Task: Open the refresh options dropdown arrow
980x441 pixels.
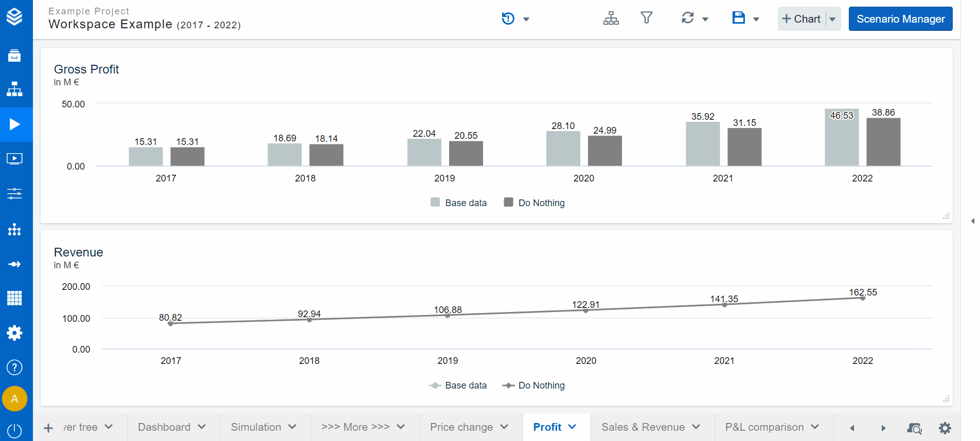Action: point(705,20)
